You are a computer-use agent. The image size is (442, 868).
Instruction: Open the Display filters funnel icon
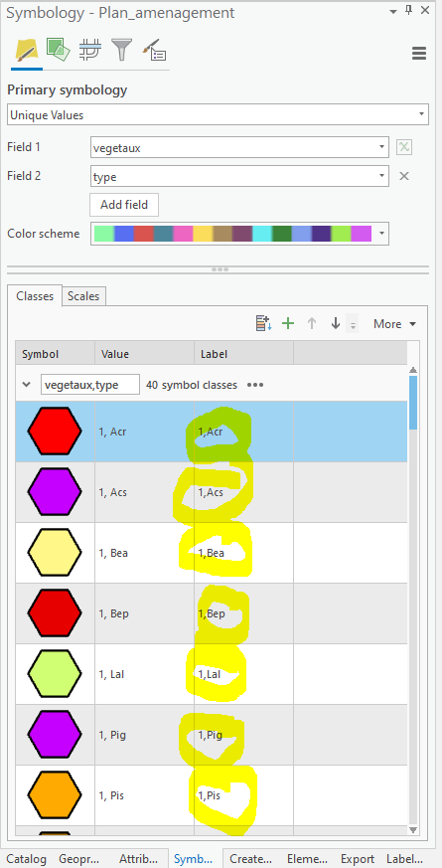coord(122,50)
